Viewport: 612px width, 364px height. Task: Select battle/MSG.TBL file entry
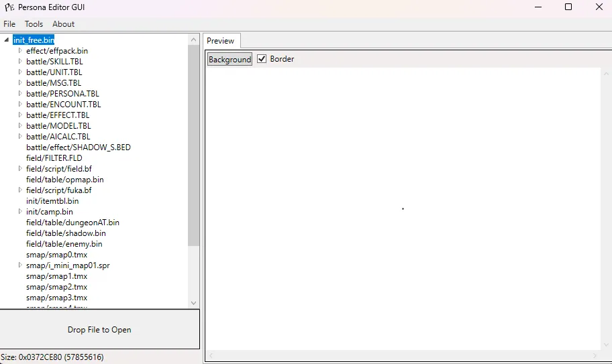pos(54,83)
